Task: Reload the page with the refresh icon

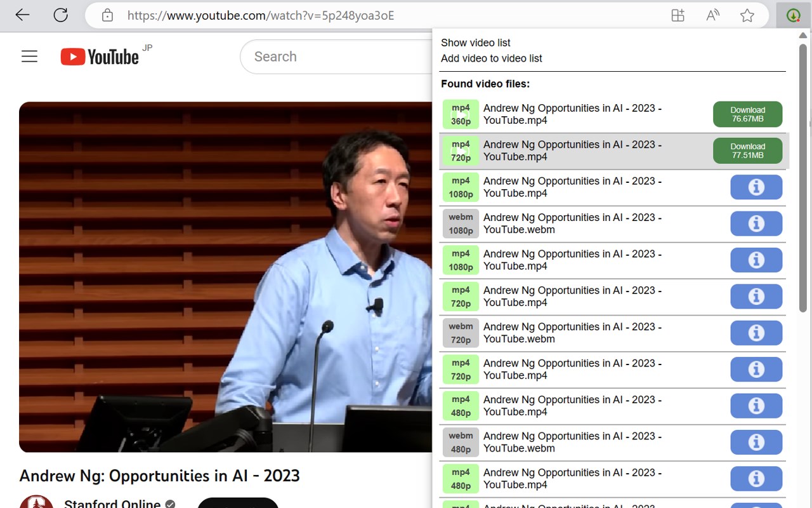Action: [61, 15]
